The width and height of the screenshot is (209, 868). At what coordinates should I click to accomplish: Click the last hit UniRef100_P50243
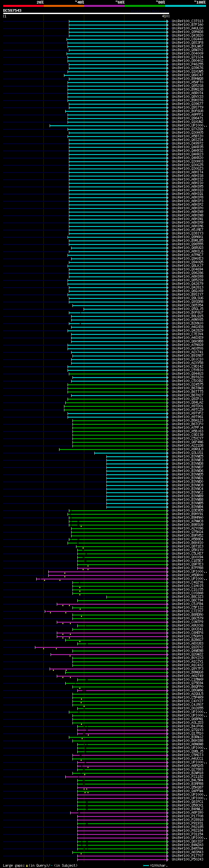(x=187, y=859)
